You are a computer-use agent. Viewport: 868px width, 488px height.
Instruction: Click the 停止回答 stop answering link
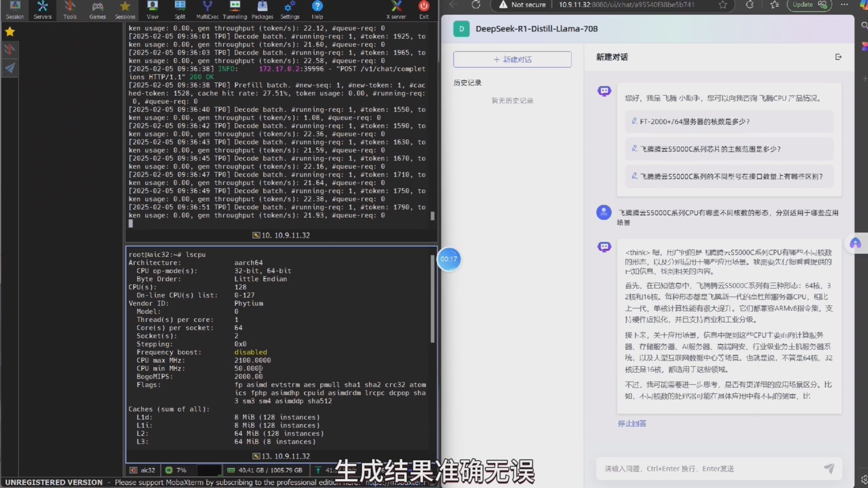coord(632,423)
